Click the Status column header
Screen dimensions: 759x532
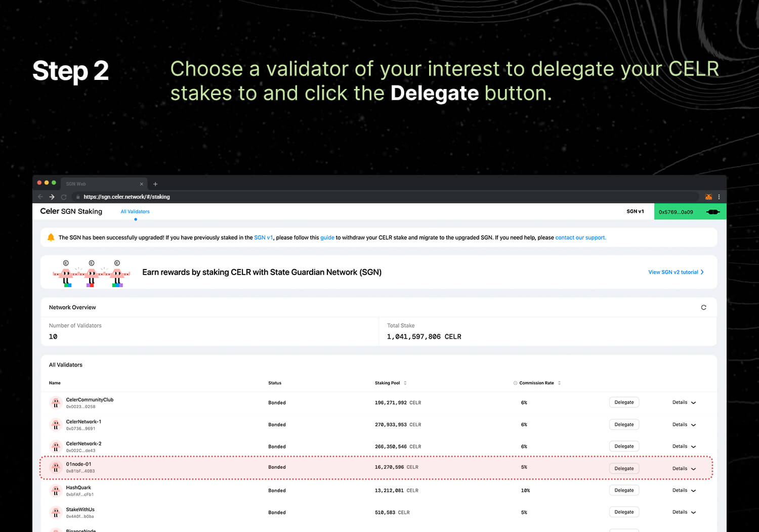pyautogui.click(x=275, y=383)
